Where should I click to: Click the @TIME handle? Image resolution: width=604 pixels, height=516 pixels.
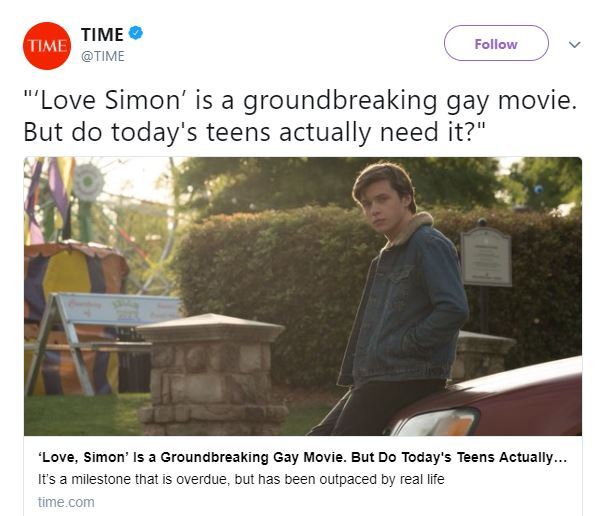click(102, 56)
